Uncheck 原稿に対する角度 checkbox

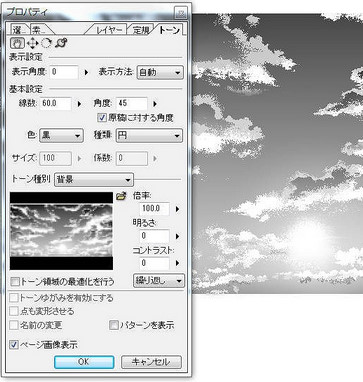102,118
